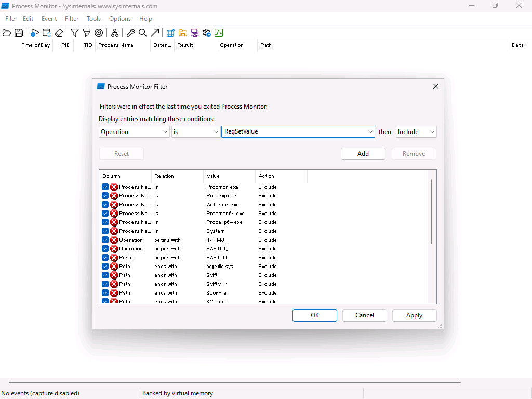Toggle the FASTIO_ Operation filter checkbox
Viewport: 532px width, 399px height.
(105, 249)
